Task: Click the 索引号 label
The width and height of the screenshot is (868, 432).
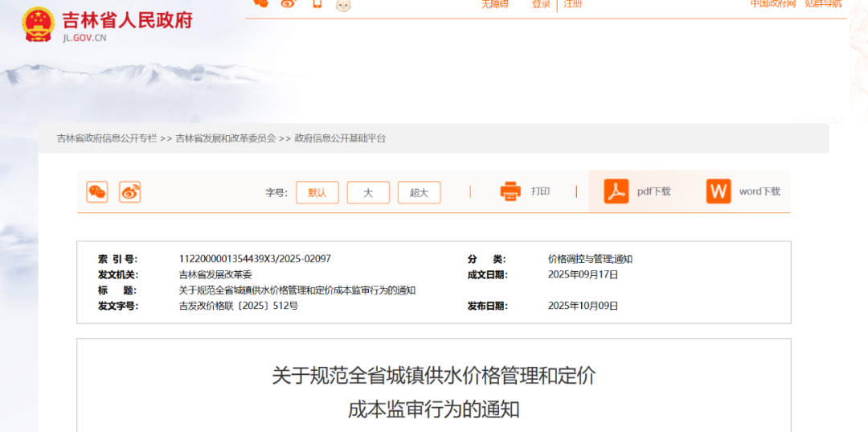Action: click(x=118, y=259)
